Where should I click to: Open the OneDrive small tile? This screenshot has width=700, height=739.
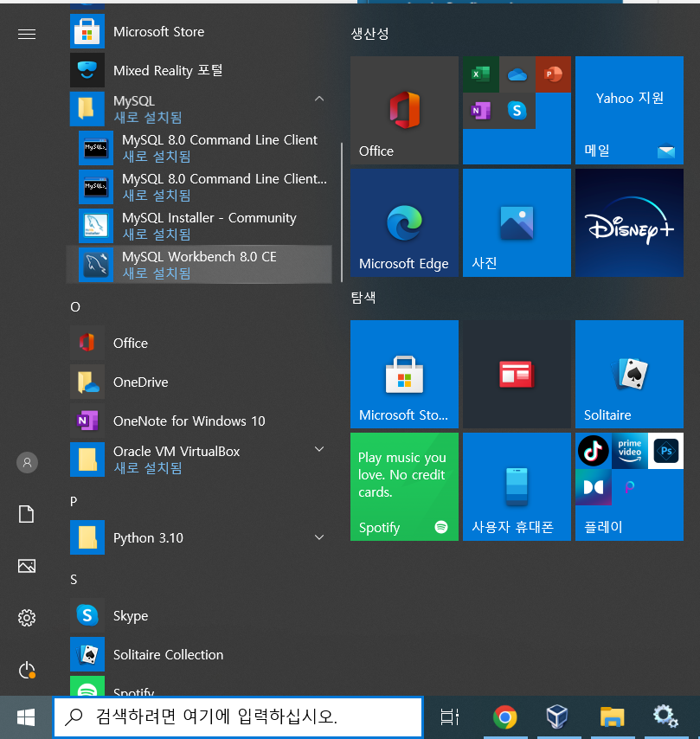pyautogui.click(x=517, y=74)
